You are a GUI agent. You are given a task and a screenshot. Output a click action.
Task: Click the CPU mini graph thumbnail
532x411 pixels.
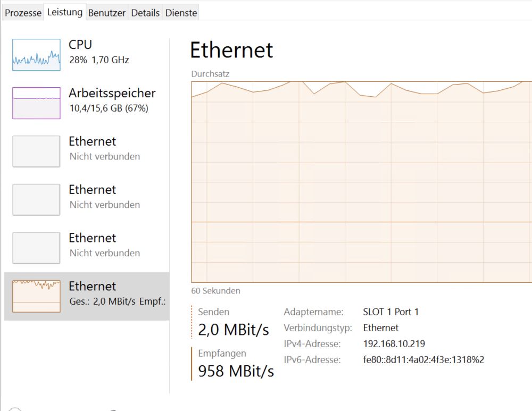36,55
